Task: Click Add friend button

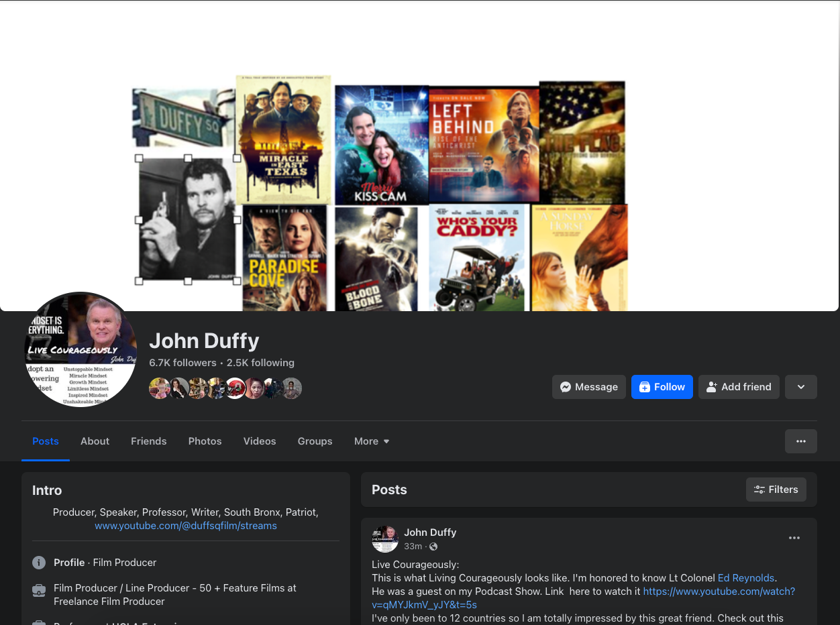Action: point(738,387)
